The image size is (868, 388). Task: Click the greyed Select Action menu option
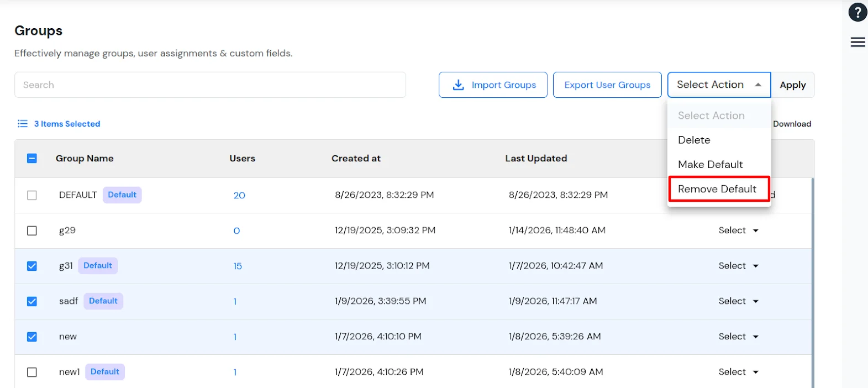[719, 116]
